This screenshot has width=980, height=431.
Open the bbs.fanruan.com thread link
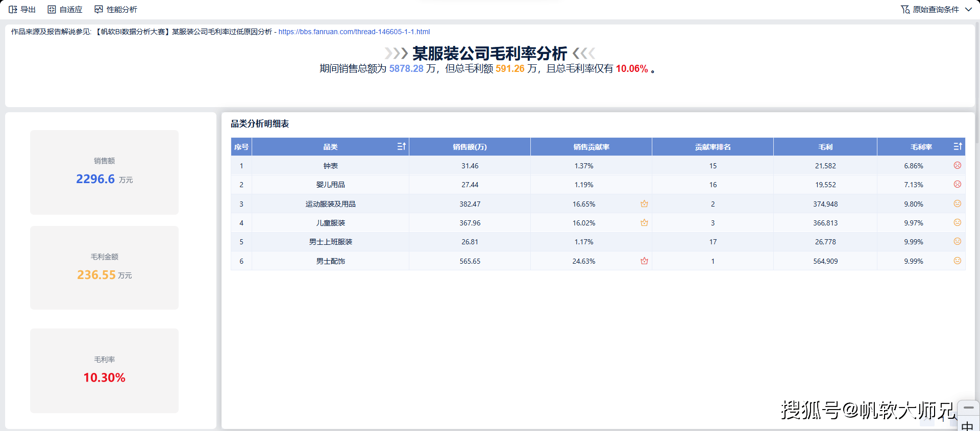click(x=354, y=32)
